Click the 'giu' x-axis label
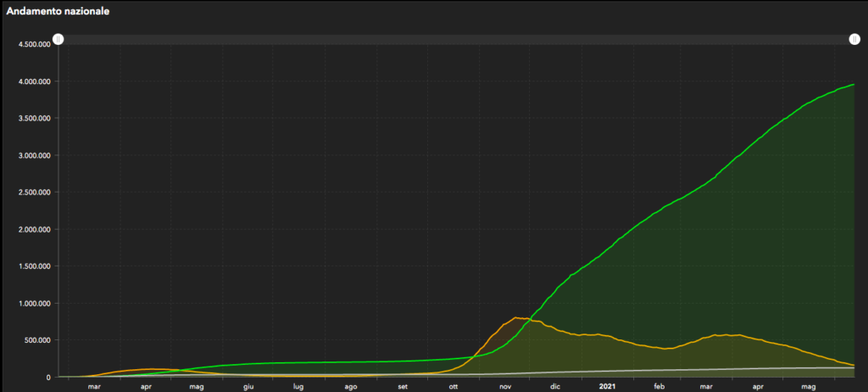This screenshot has height=392, width=868. pos(248,387)
